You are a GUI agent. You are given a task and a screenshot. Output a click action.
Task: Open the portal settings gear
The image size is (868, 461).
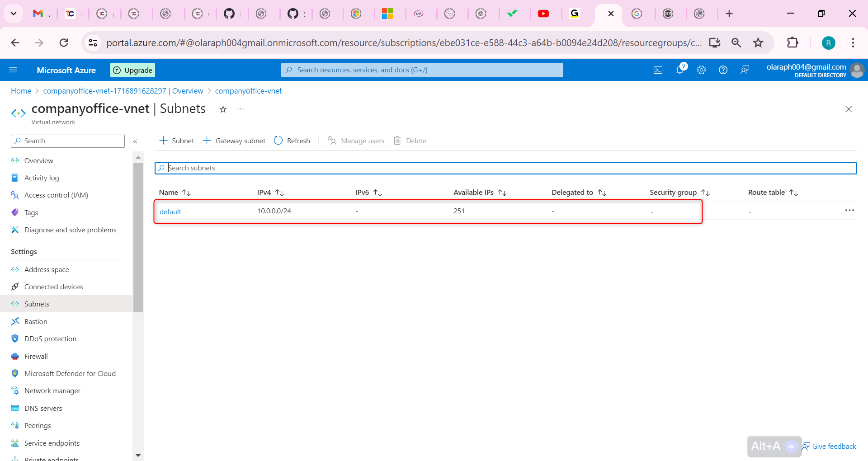click(701, 70)
